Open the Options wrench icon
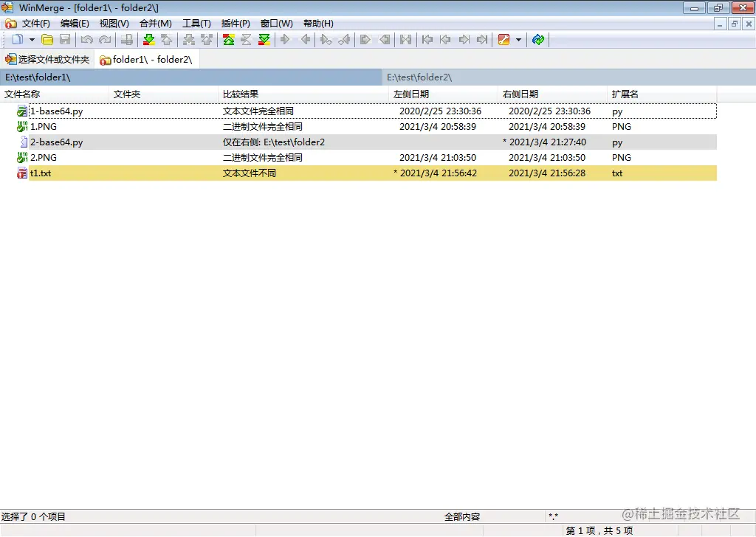Viewport: 756px width, 537px height. tap(504, 40)
